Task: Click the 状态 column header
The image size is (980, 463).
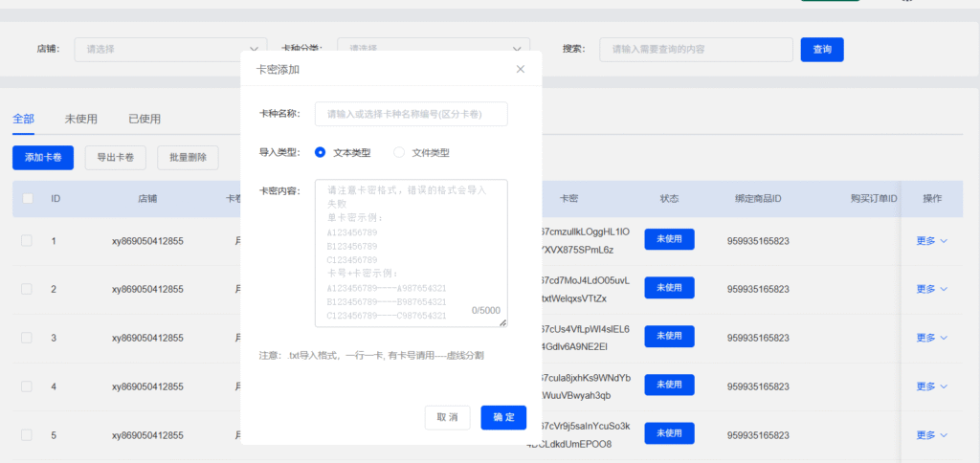Action: 669,199
